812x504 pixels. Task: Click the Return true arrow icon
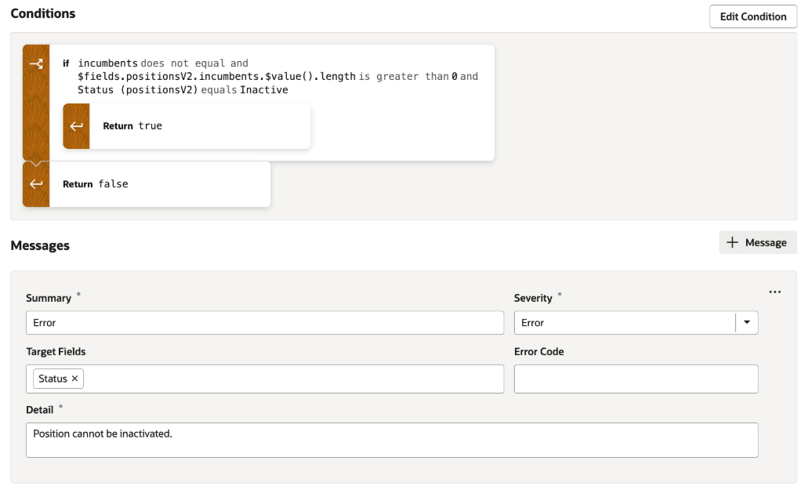[76, 126]
